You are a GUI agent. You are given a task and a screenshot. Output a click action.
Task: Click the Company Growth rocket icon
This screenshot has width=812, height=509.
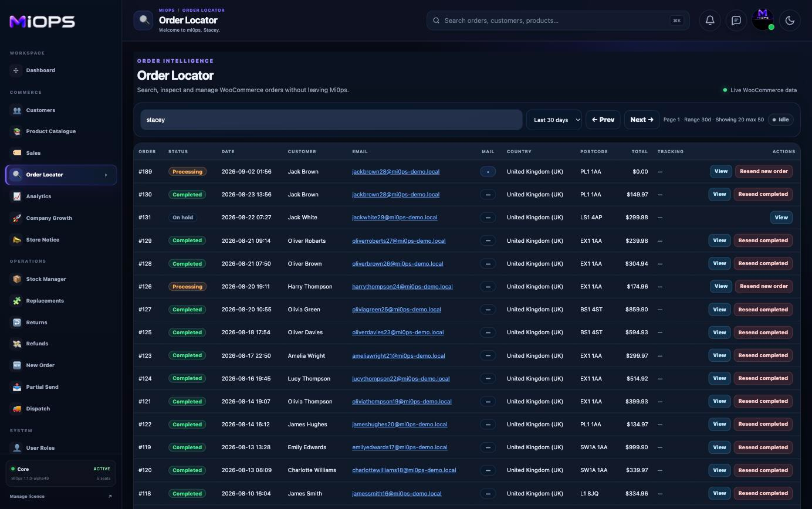tap(16, 218)
